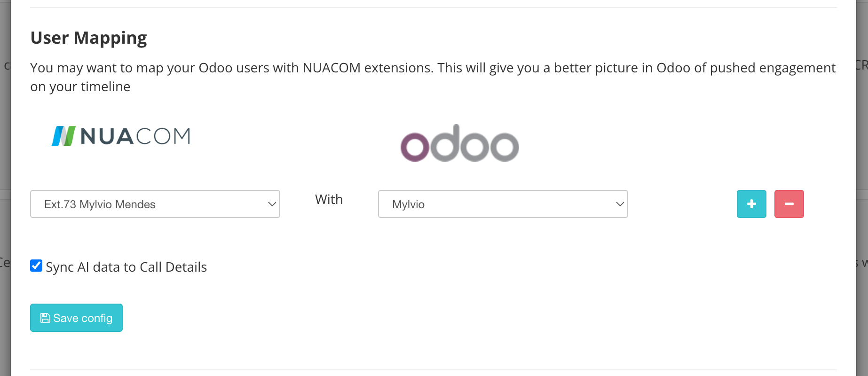Save config
The height and width of the screenshot is (376, 868).
pos(76,318)
